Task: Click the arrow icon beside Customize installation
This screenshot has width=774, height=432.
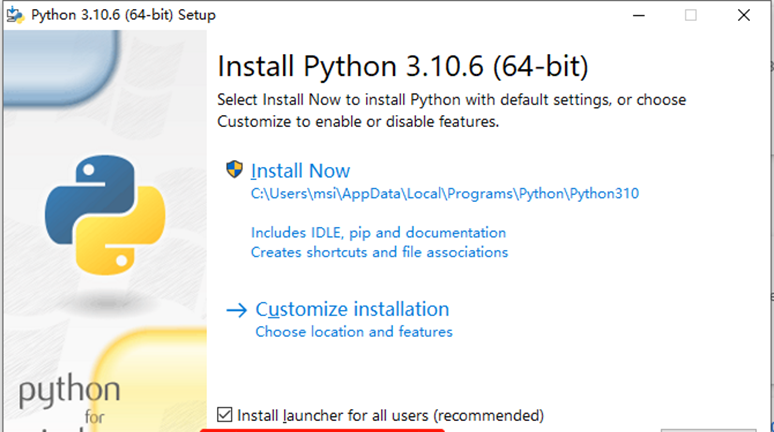Action: coord(236,310)
